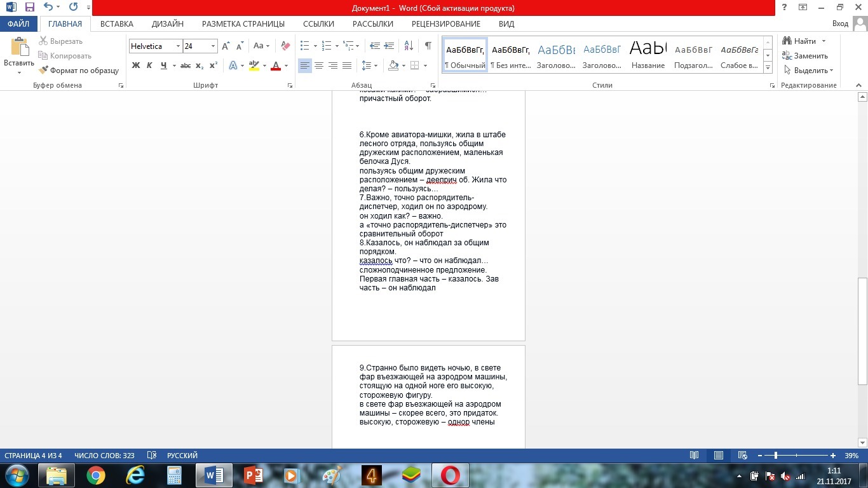Toggle subscript (x₂) formatting

[x=200, y=65]
